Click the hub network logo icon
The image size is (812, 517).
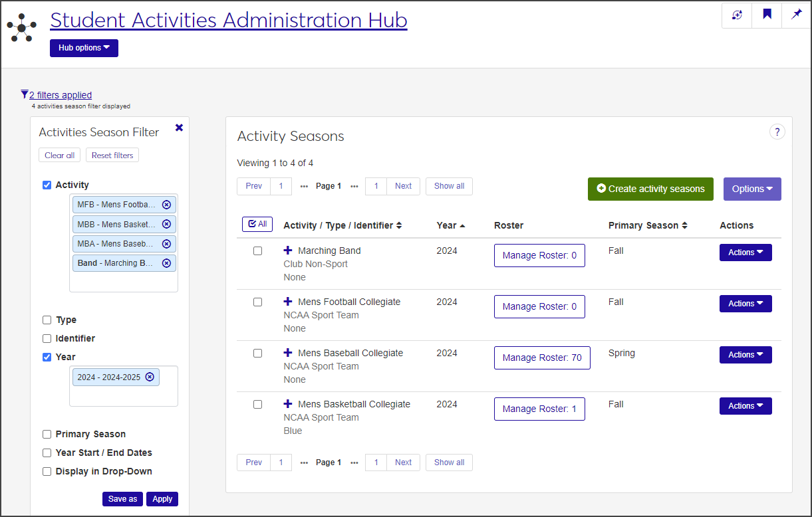(x=21, y=28)
